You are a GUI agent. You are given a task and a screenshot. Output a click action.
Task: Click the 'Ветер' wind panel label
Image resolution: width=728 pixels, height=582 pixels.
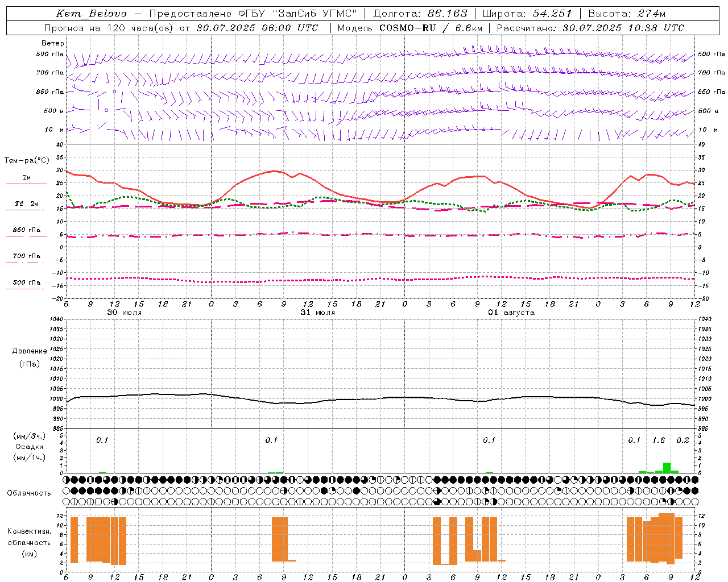[x=53, y=43]
